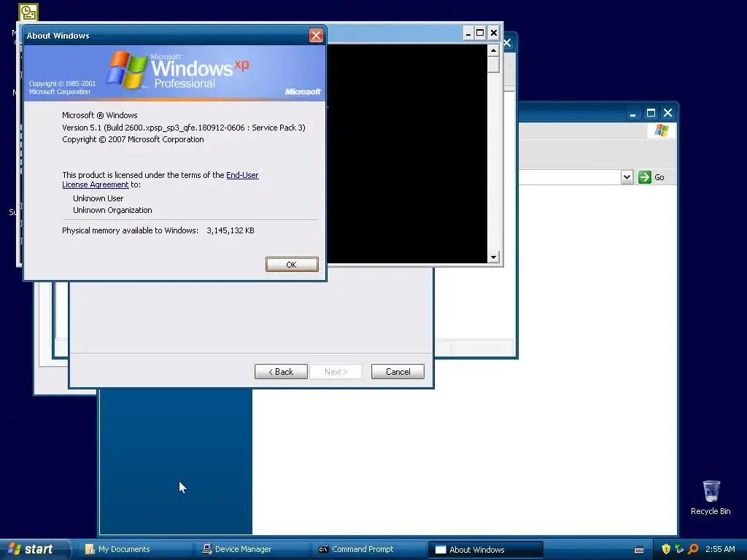Switch to My Documents taskbar button
This screenshot has width=747, height=560.
coord(133,549)
